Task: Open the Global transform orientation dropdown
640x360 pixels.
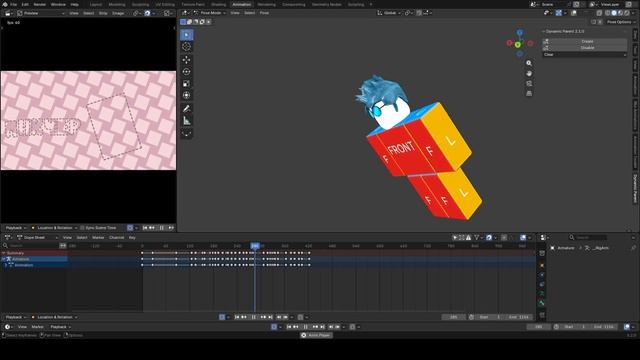Action: coord(388,13)
